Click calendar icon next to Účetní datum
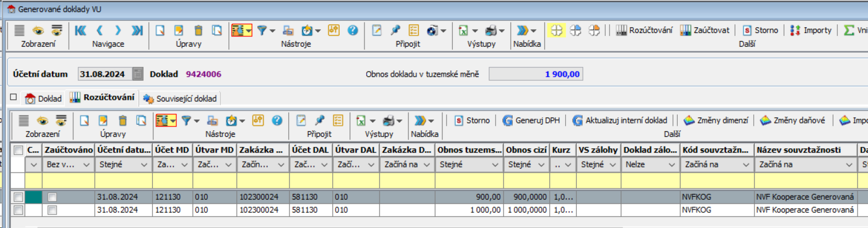 (137, 74)
